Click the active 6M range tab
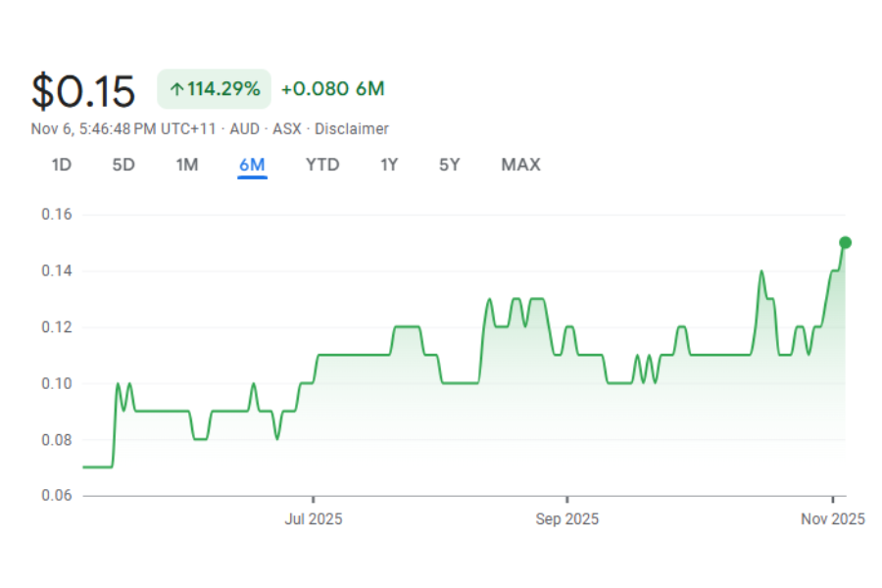The image size is (882, 588). pyautogui.click(x=252, y=165)
